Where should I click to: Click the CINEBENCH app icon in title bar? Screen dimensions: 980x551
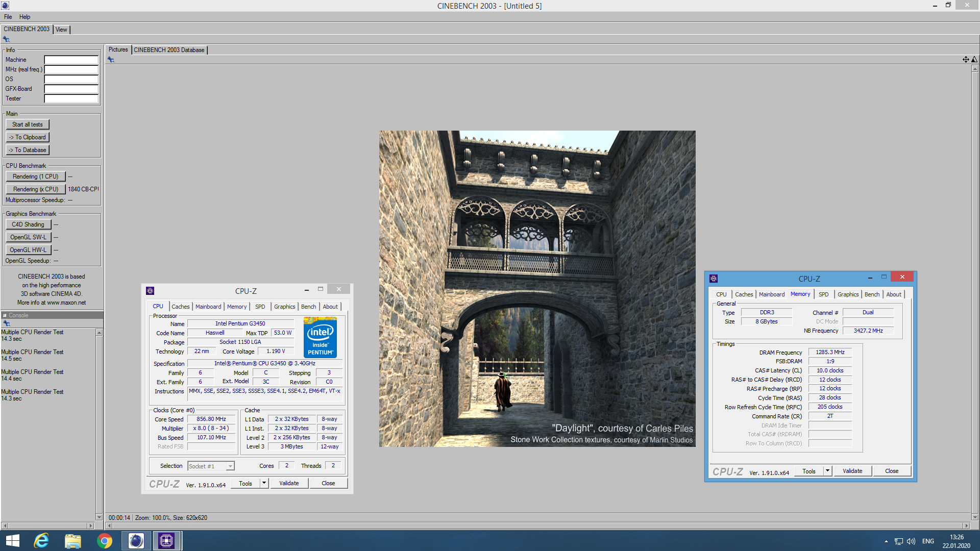5,6
